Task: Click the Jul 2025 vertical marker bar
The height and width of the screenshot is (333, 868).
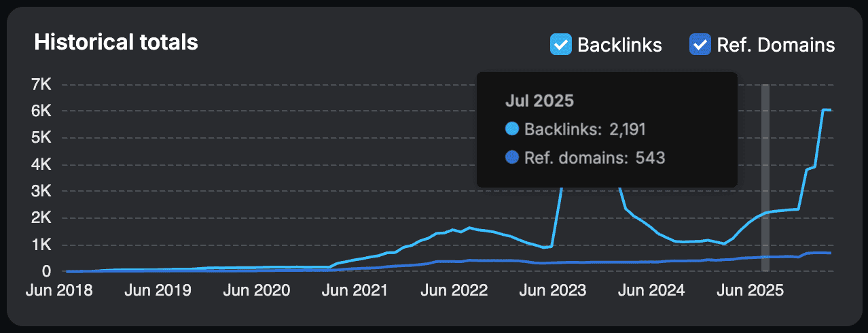Action: pos(765,178)
